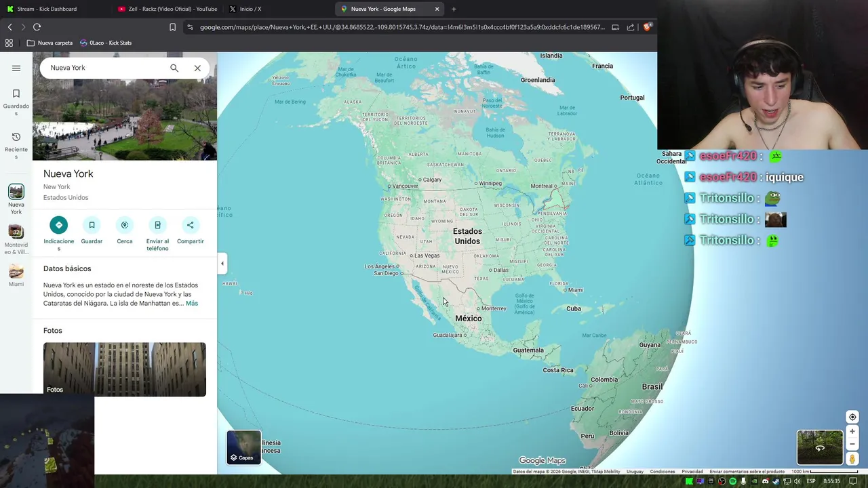Viewport: 868px width, 488px height.
Task: Click the Brasil map label
Action: pyautogui.click(x=652, y=386)
